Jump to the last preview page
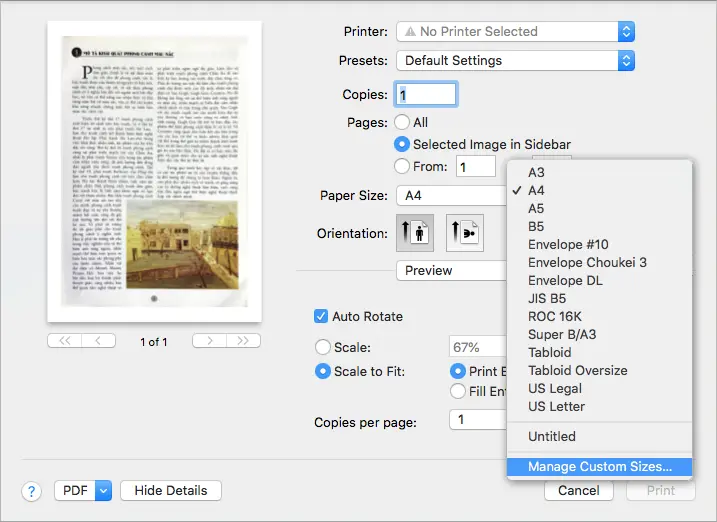The image size is (717, 522). pos(243,341)
